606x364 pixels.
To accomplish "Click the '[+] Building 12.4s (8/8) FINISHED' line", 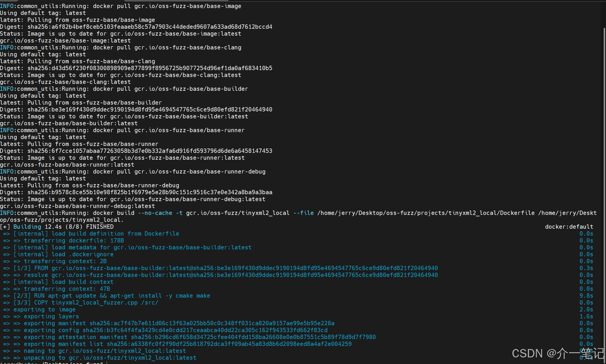I will [x=57, y=227].
